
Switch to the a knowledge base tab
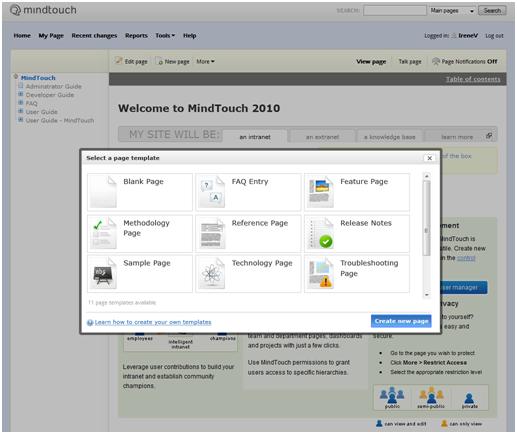coord(389,137)
